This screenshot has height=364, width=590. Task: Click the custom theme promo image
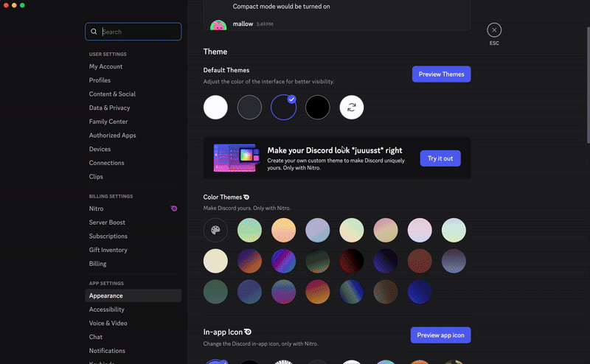(x=236, y=158)
